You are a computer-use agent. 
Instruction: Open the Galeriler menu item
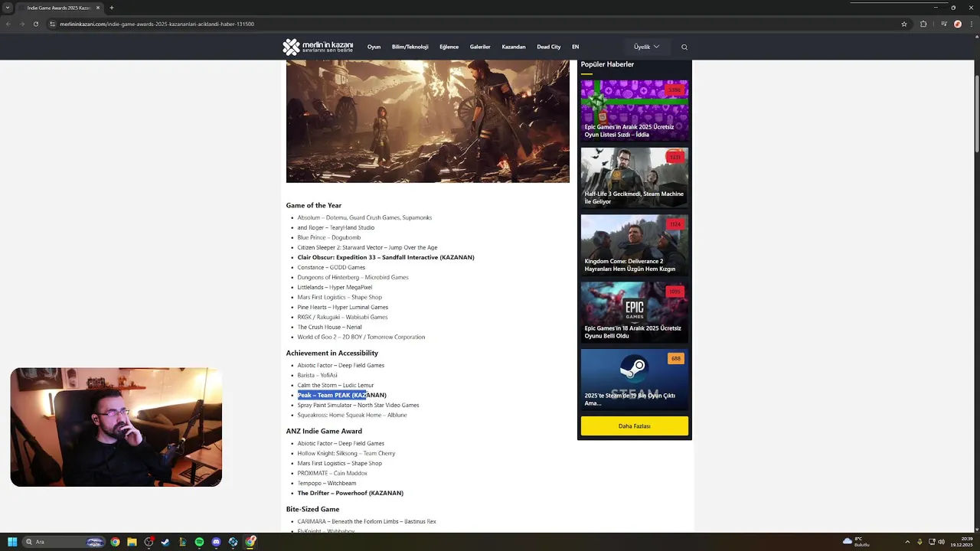point(480,47)
